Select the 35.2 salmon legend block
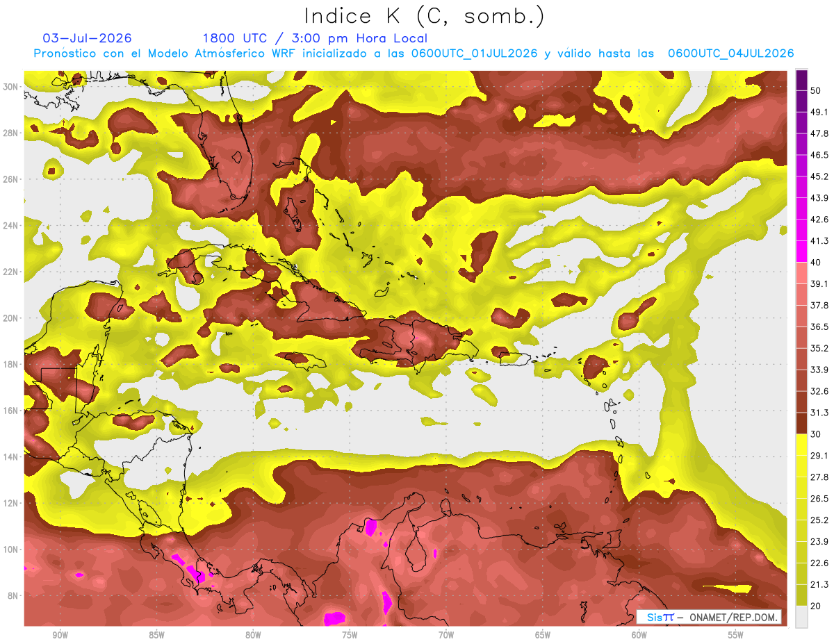Viewport: 834px width, 644px height. coord(801,338)
